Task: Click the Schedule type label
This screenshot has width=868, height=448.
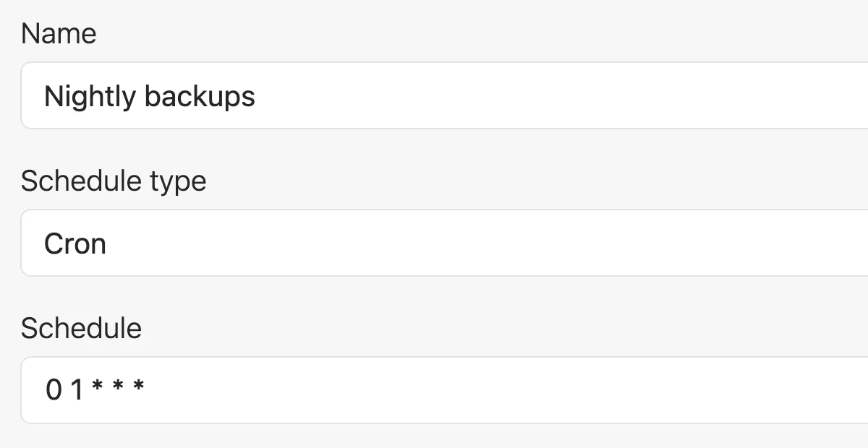Action: (x=114, y=181)
